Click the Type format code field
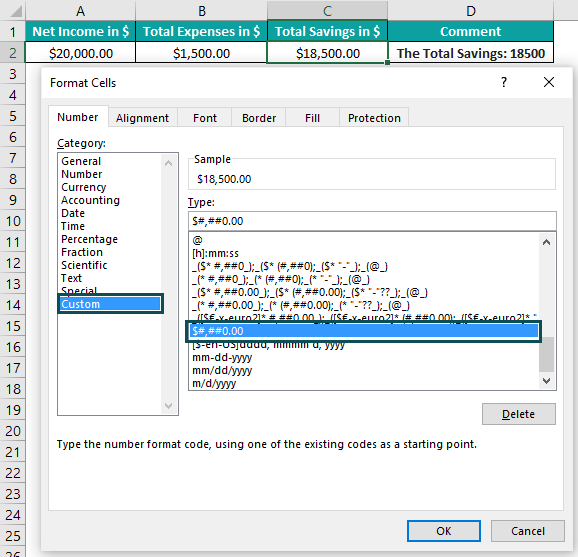The width and height of the screenshot is (578, 557). pyautogui.click(x=372, y=221)
